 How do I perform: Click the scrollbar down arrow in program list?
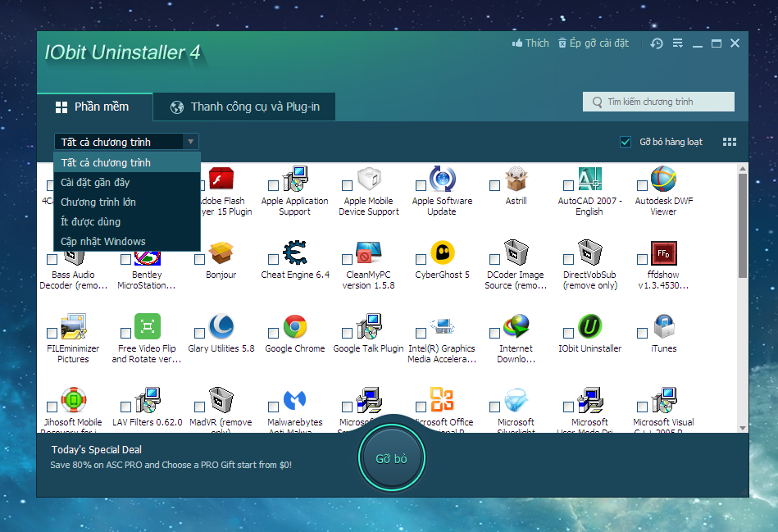[x=742, y=428]
